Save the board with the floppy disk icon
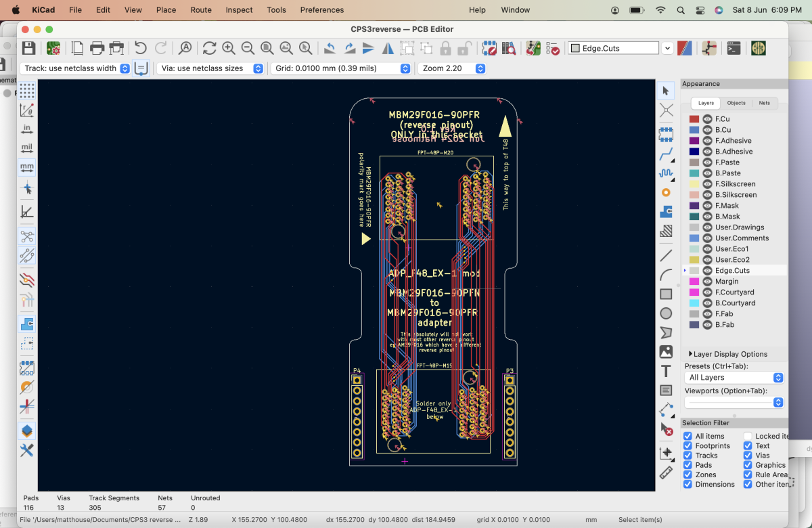 [x=28, y=48]
